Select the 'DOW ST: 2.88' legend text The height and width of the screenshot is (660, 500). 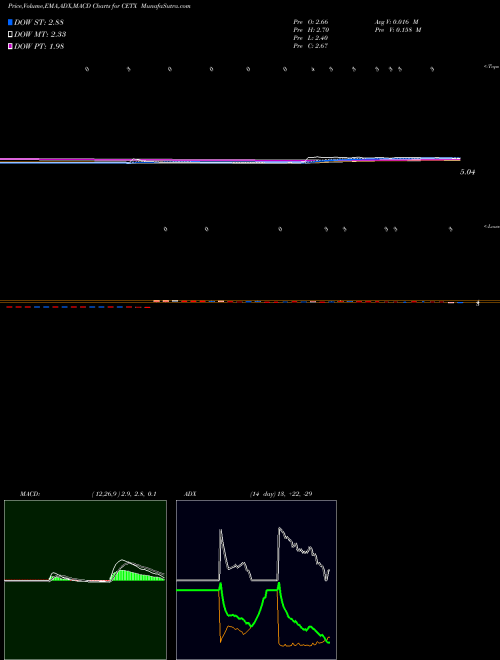(x=39, y=22)
